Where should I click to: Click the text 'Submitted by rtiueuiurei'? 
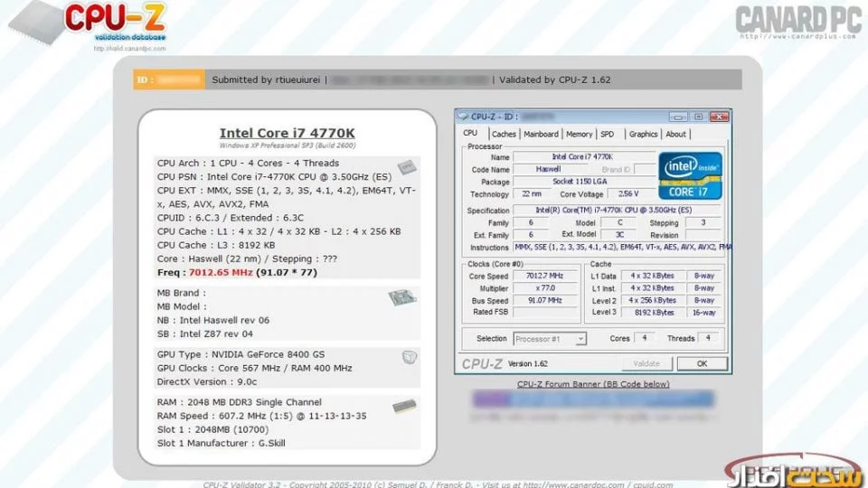[266, 80]
